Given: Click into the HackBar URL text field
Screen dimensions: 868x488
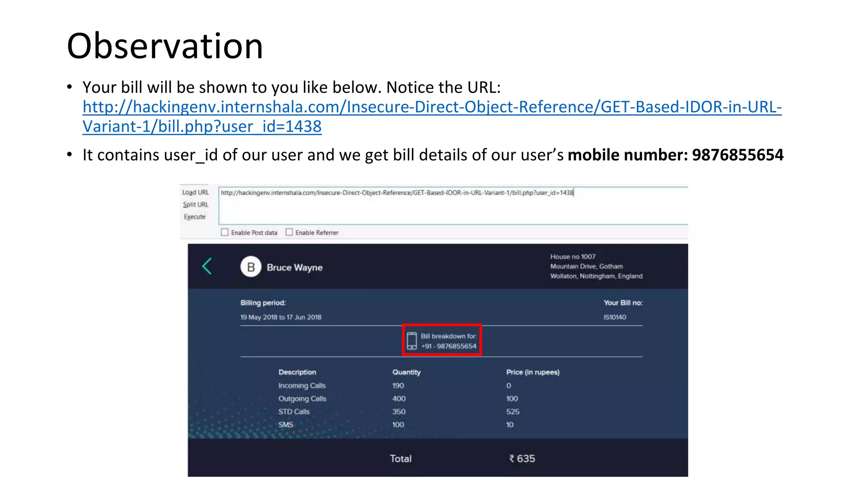Looking at the screenshot, I should click(453, 206).
